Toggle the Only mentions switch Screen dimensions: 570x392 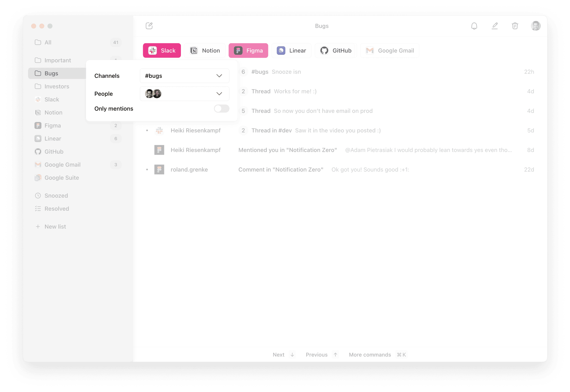pos(222,109)
